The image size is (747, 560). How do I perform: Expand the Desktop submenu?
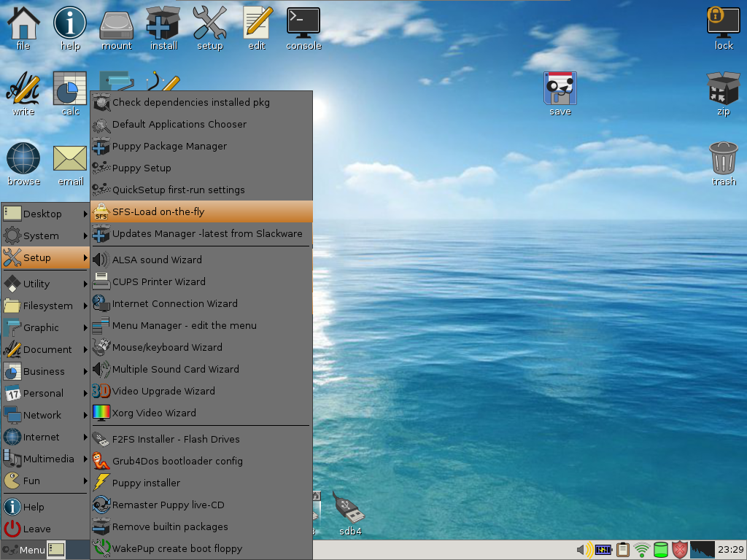[x=46, y=214]
